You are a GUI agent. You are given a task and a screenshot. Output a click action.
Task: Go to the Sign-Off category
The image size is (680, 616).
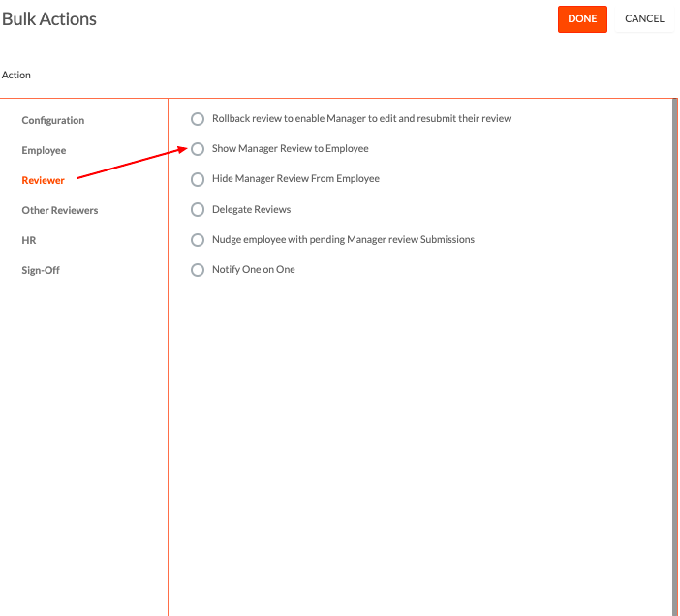pyautogui.click(x=41, y=270)
